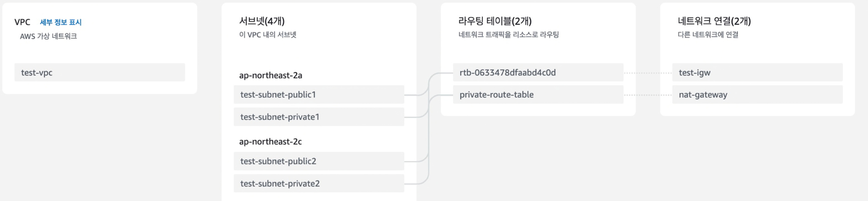Click the AWS 가상 네트워크 subtitle

pos(49,36)
